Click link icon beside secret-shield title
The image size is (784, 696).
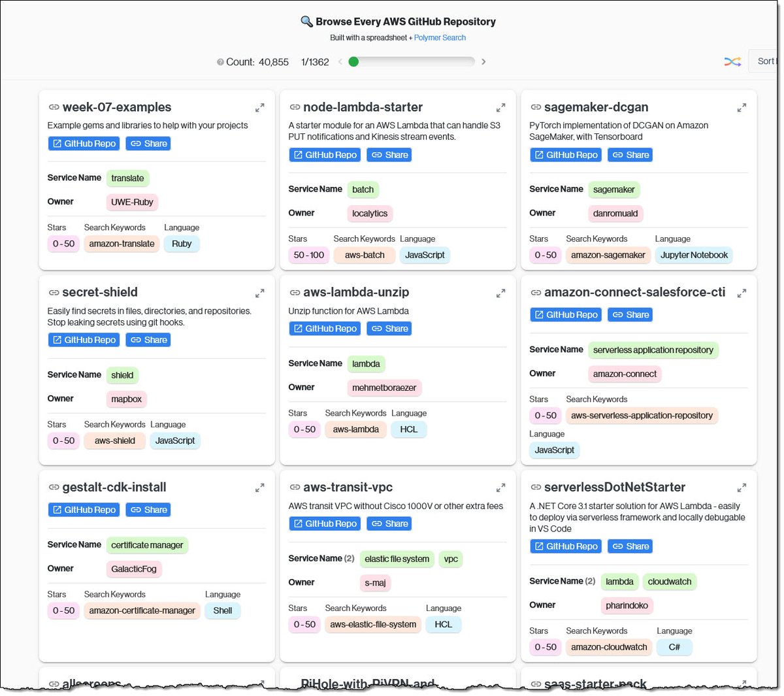point(54,293)
